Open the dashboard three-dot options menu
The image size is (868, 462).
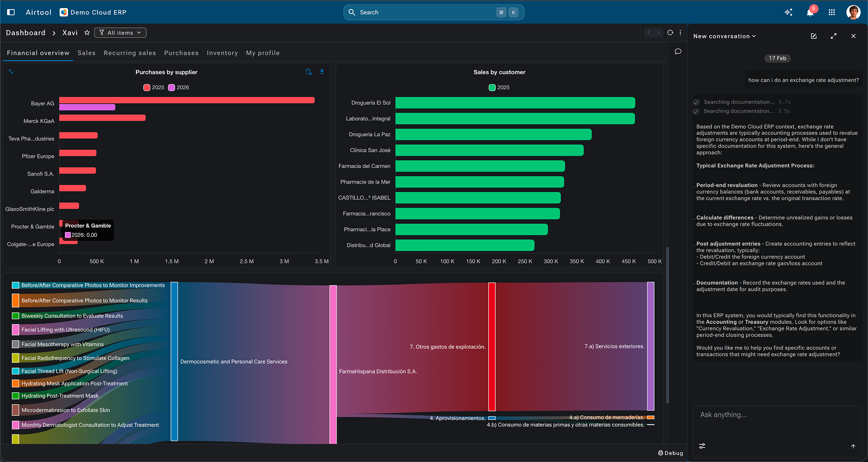point(681,33)
